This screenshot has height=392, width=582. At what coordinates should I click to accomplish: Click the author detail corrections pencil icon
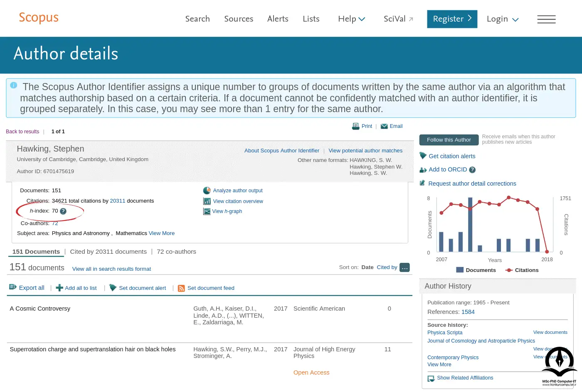(x=422, y=183)
